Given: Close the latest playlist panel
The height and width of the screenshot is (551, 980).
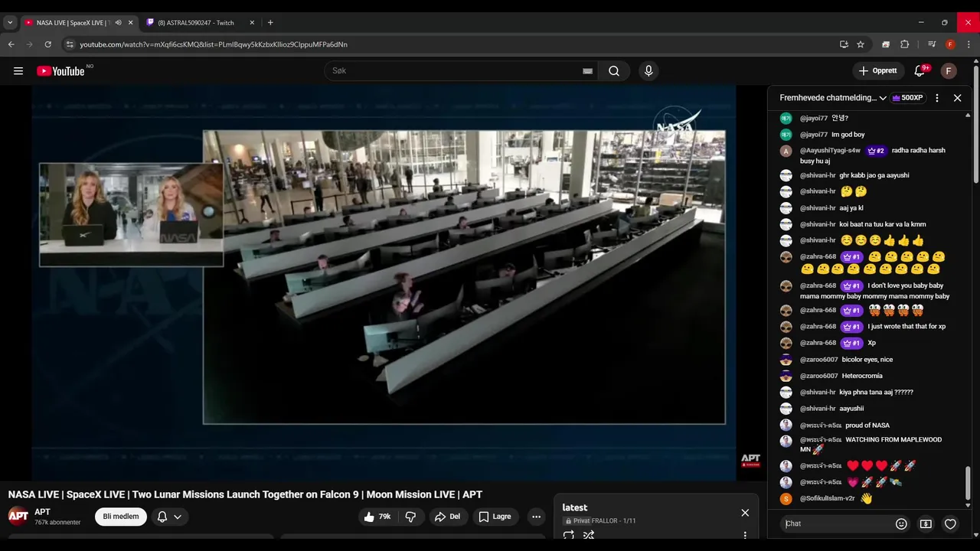Looking at the screenshot, I should coord(745,513).
